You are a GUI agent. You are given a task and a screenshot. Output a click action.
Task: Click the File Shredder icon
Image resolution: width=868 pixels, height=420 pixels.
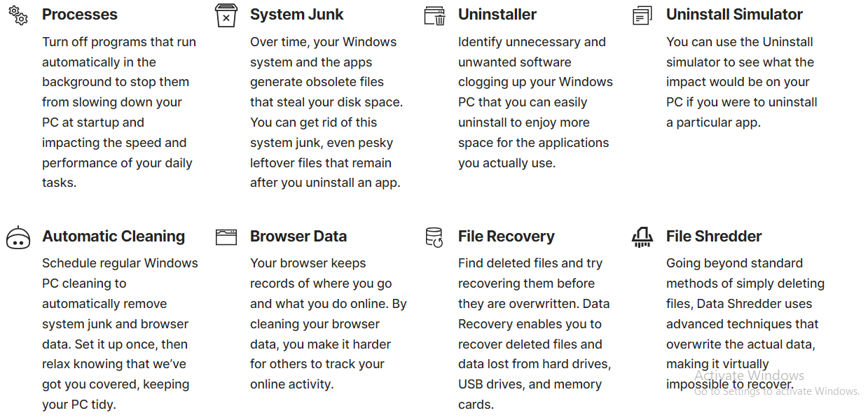point(642,237)
